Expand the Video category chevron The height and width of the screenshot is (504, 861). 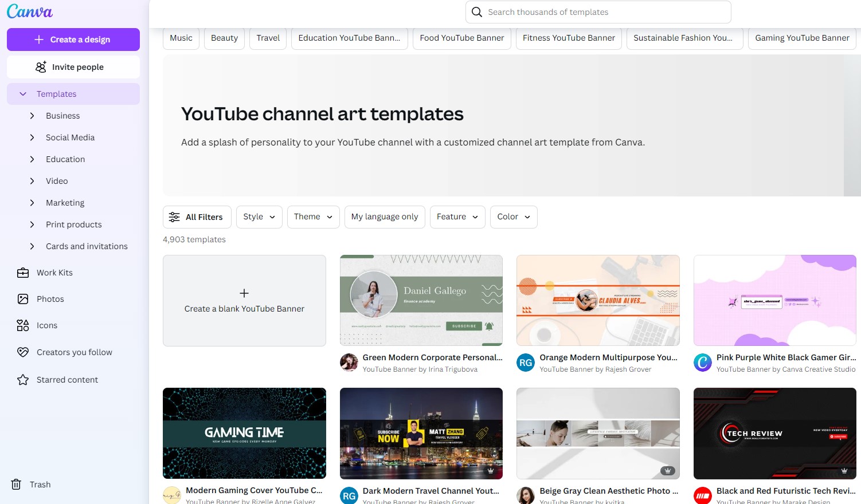point(32,181)
